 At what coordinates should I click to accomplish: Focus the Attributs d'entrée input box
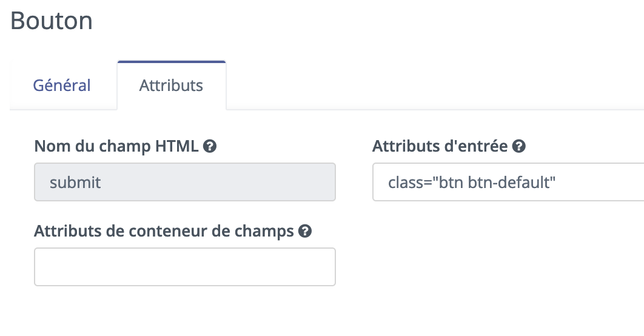[x=508, y=182]
